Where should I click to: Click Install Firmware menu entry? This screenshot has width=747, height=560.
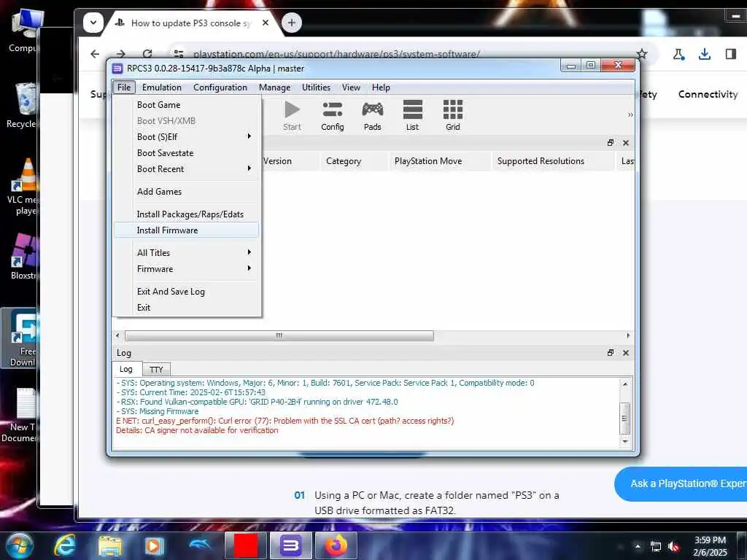(187, 230)
